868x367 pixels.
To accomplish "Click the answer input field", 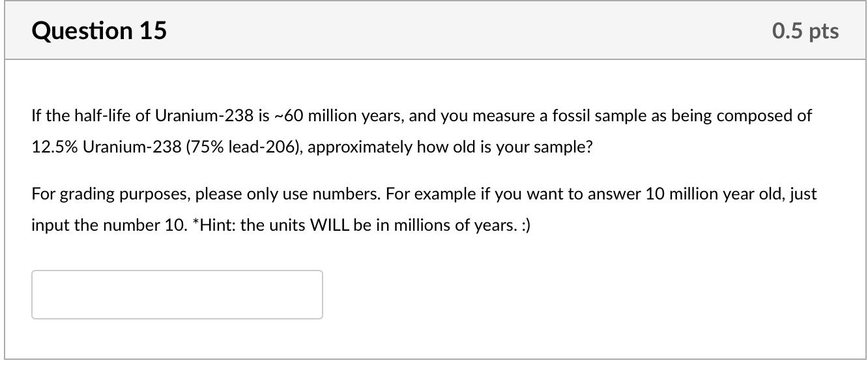I will [x=177, y=295].
